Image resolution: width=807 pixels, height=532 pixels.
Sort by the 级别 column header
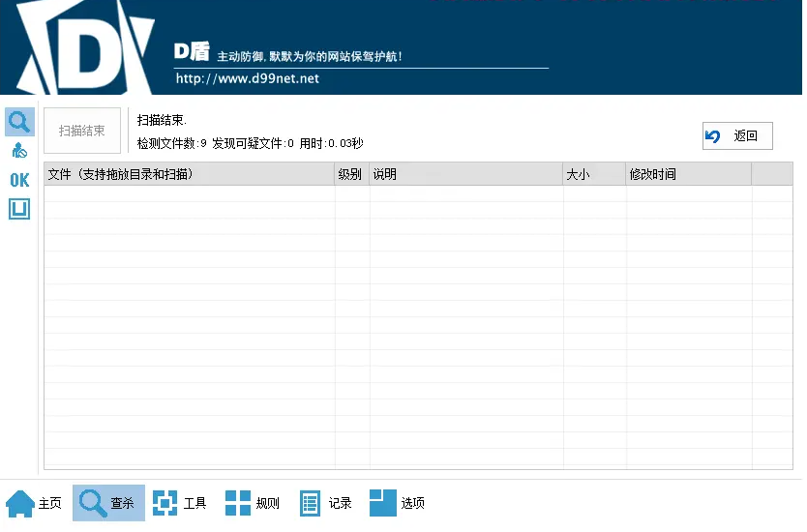pos(351,175)
